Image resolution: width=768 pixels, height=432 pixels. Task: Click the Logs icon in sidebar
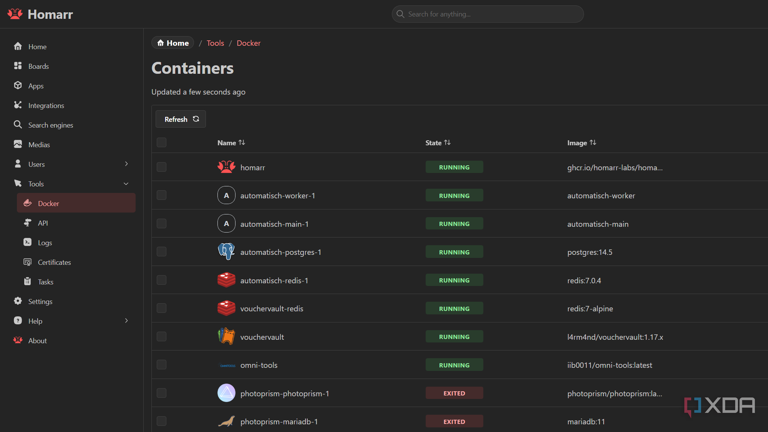tap(27, 242)
